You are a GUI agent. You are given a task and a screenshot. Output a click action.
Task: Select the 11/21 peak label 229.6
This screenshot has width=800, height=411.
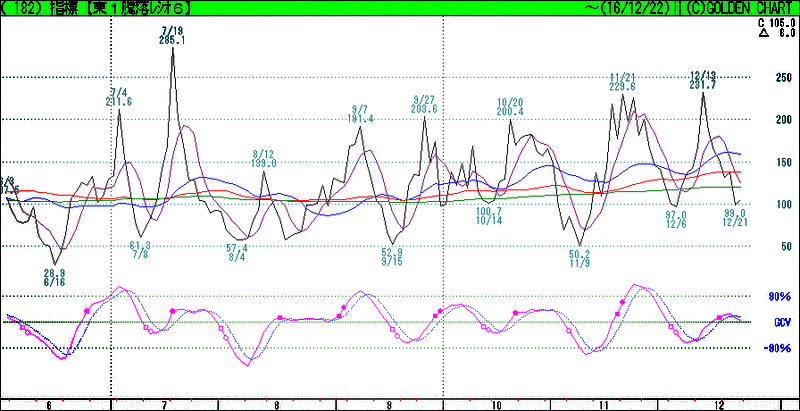622,86
